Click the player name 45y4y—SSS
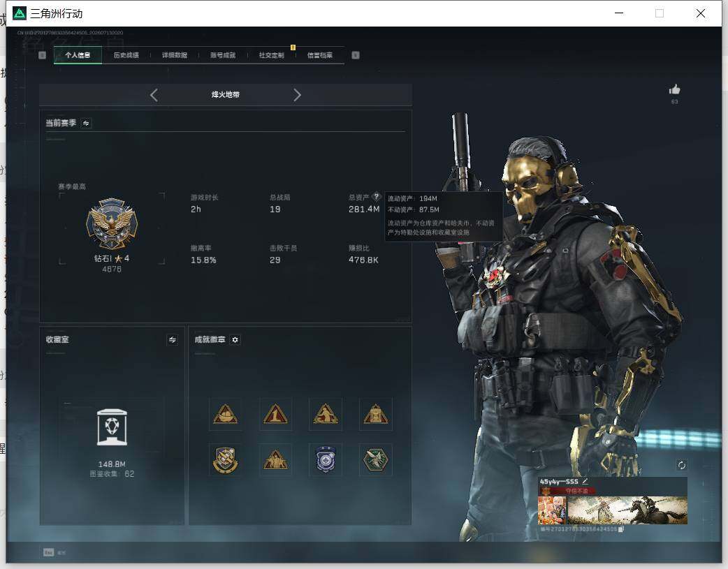728x569 pixels. 559,482
